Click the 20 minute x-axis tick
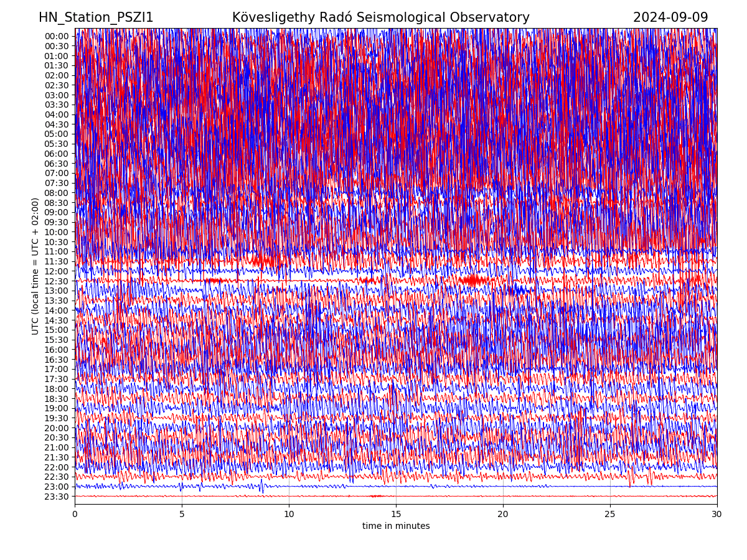 tap(503, 515)
